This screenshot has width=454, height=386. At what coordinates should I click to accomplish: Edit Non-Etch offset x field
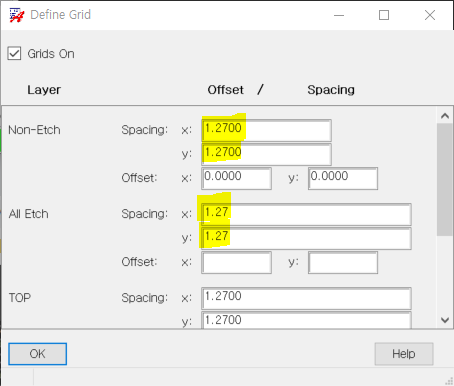point(236,178)
